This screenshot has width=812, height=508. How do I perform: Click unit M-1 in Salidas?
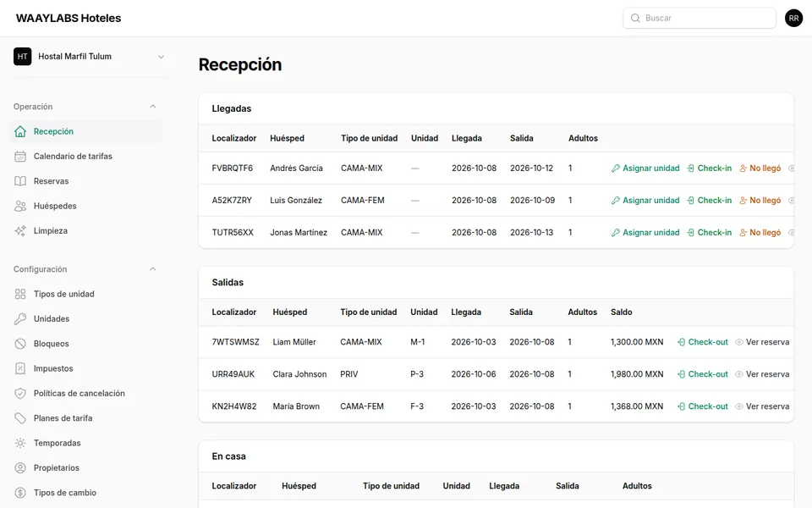click(x=417, y=342)
